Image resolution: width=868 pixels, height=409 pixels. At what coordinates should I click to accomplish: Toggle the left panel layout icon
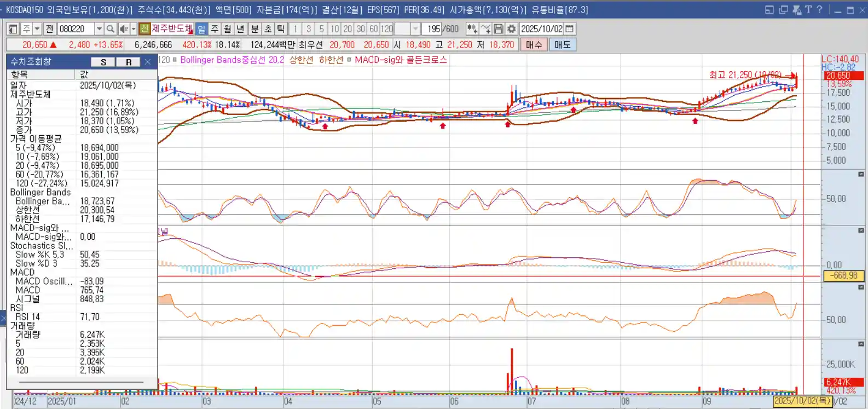point(13,28)
